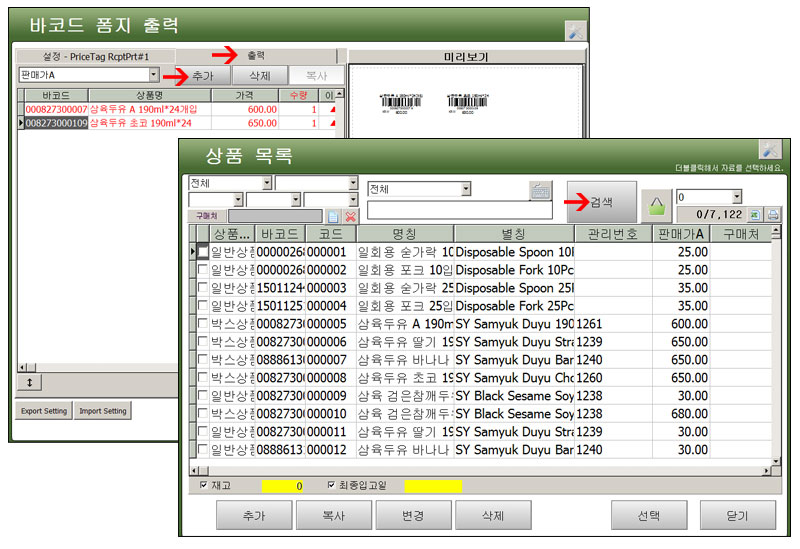Select Disposable Fork 10Pc row cell
The image size is (800, 549).
tap(514, 269)
